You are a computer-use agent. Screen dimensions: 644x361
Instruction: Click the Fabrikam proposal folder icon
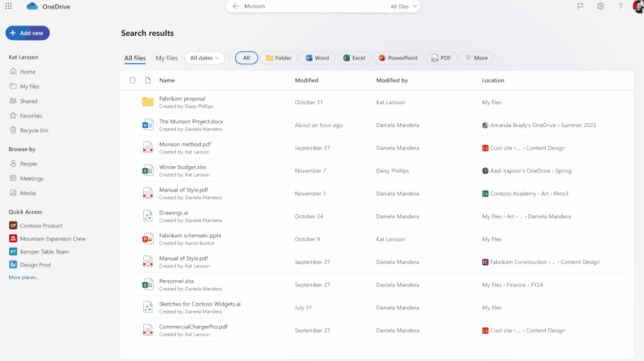coord(148,102)
